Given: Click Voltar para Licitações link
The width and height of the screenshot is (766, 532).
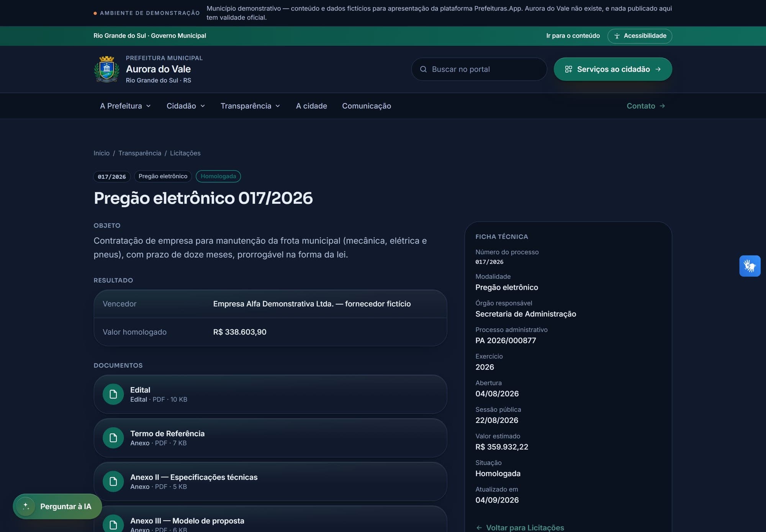Looking at the screenshot, I should click(520, 528).
